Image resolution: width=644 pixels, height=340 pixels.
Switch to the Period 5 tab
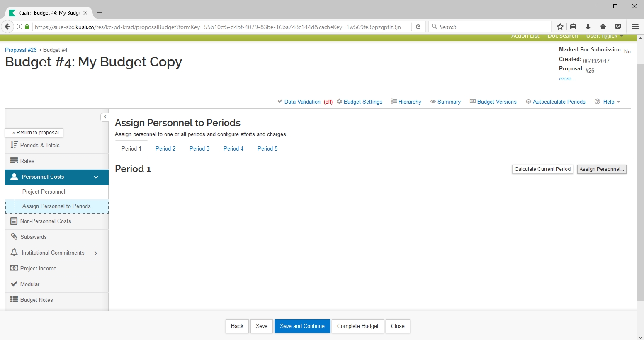click(x=267, y=149)
